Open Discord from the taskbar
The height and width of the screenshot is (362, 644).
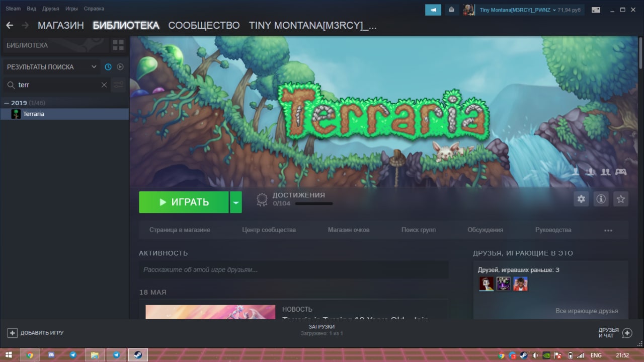coord(51,355)
